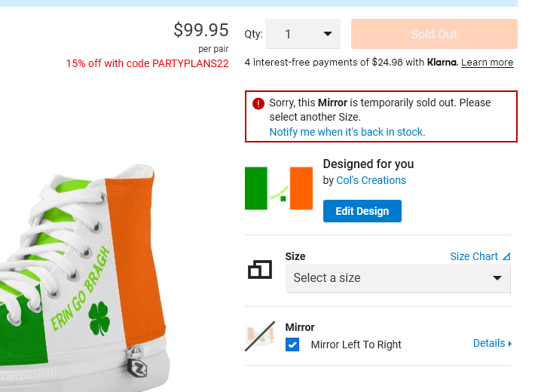The width and height of the screenshot is (535, 392).
Task: Click the Irish flag design thumbnail
Action: 279,188
